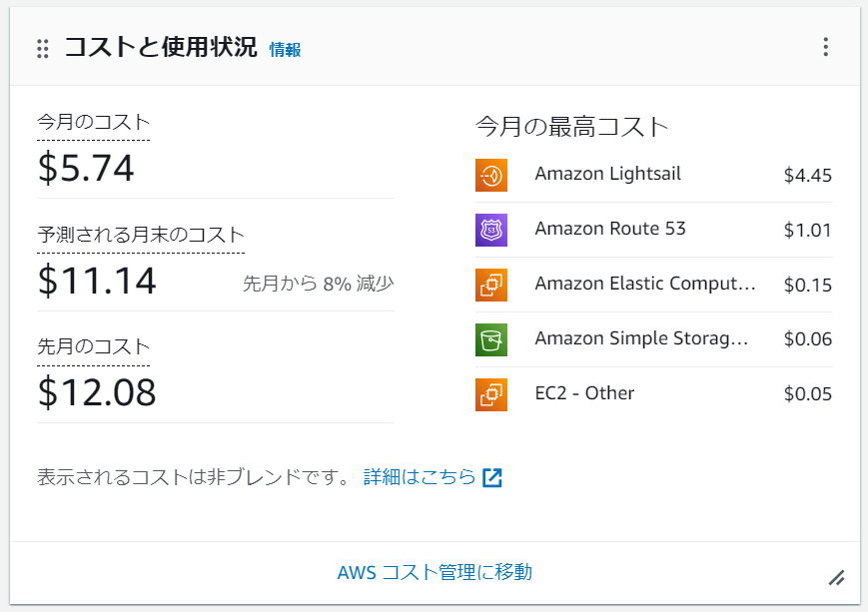Click the コストと使用状況 widget title
868x612 pixels.
click(x=161, y=47)
